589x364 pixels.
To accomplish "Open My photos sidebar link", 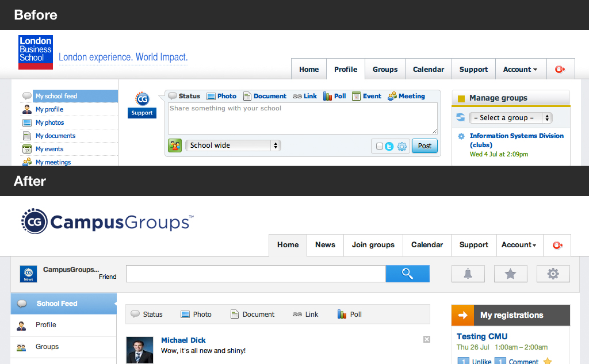I will (49, 122).
